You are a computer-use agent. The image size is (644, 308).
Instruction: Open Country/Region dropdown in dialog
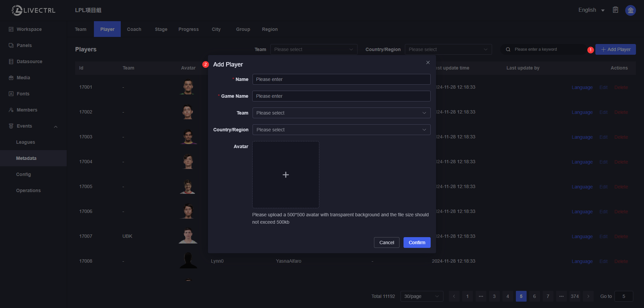pos(341,130)
